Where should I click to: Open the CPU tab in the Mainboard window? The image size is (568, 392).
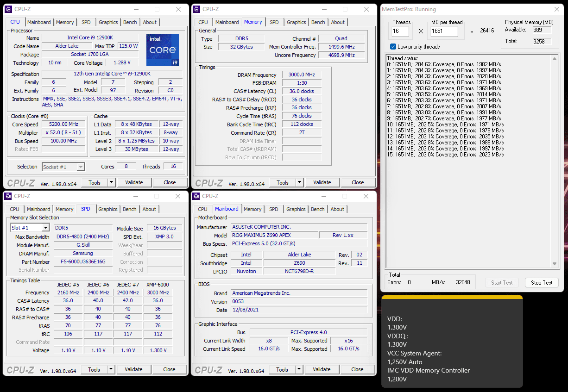pos(203,209)
